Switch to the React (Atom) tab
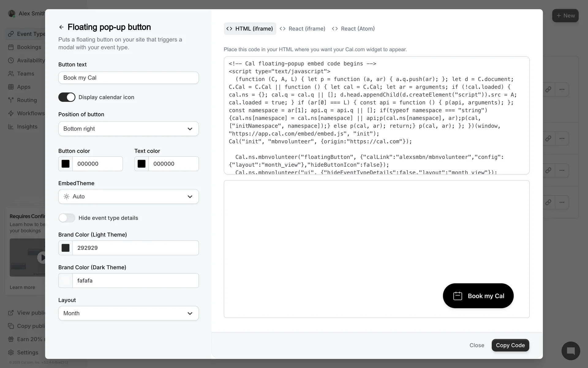588x368 pixels. [353, 29]
